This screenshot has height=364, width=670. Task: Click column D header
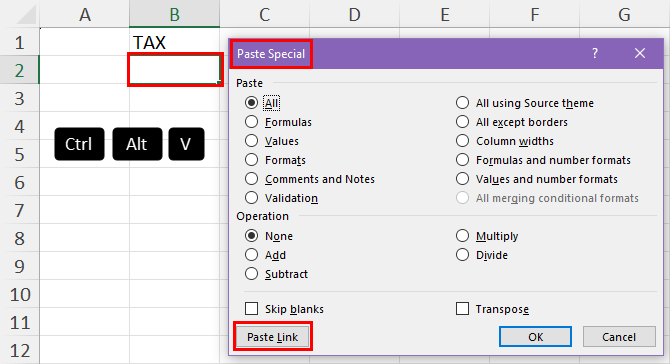point(354,15)
